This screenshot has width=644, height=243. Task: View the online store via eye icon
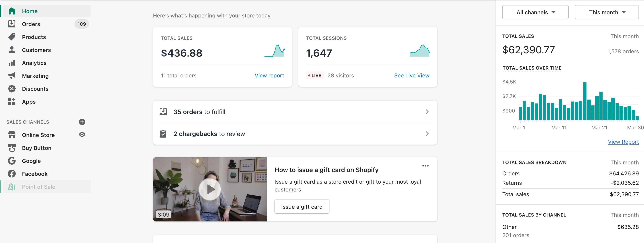[82, 135]
